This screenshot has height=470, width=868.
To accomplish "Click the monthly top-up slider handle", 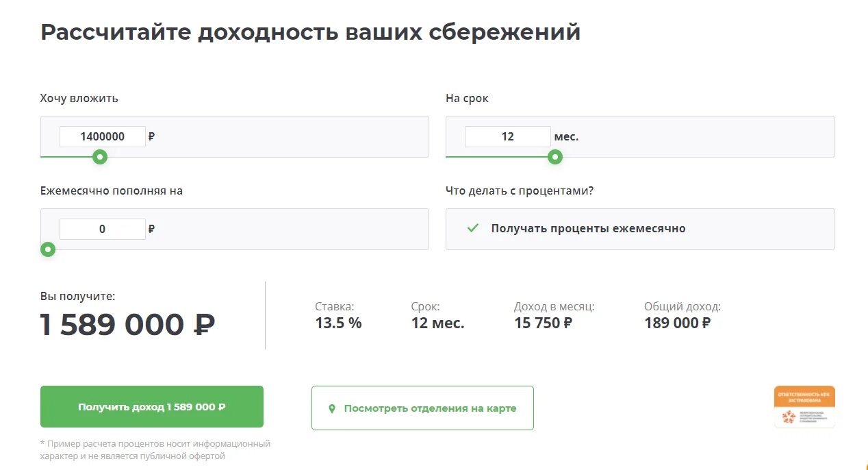I will pyautogui.click(x=48, y=249).
